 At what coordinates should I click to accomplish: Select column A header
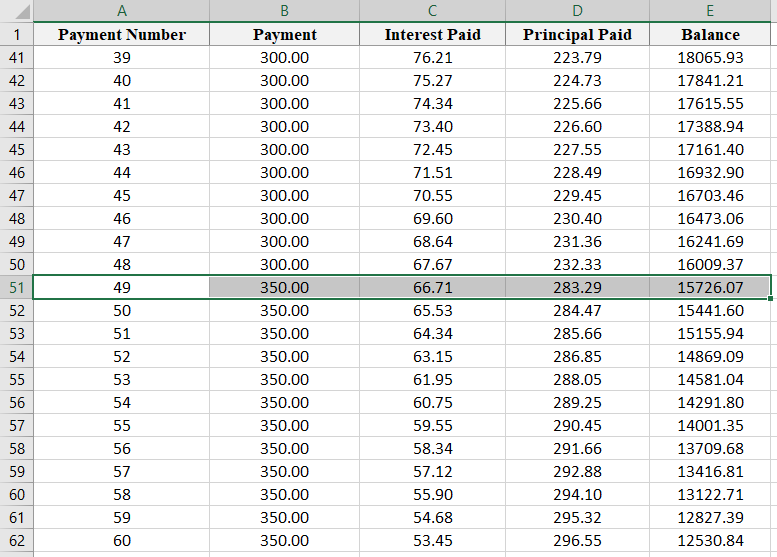[x=122, y=11]
